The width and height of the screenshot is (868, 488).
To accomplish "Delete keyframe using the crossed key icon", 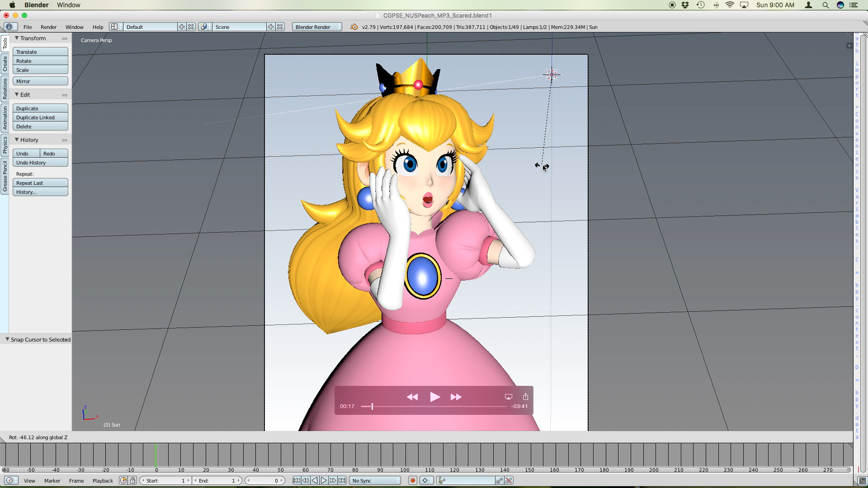I will tap(509, 480).
